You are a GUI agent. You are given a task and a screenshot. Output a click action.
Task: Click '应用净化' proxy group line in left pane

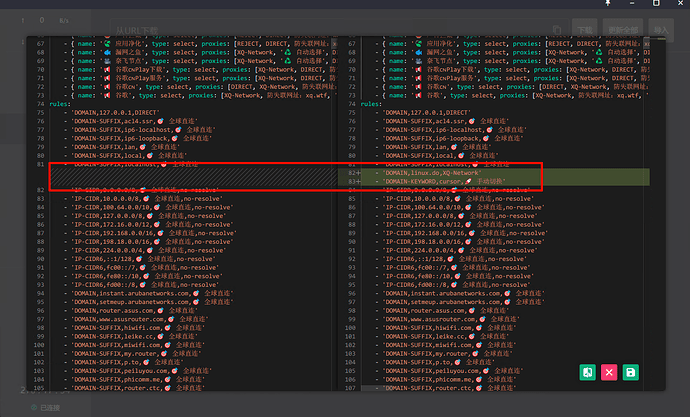point(201,44)
